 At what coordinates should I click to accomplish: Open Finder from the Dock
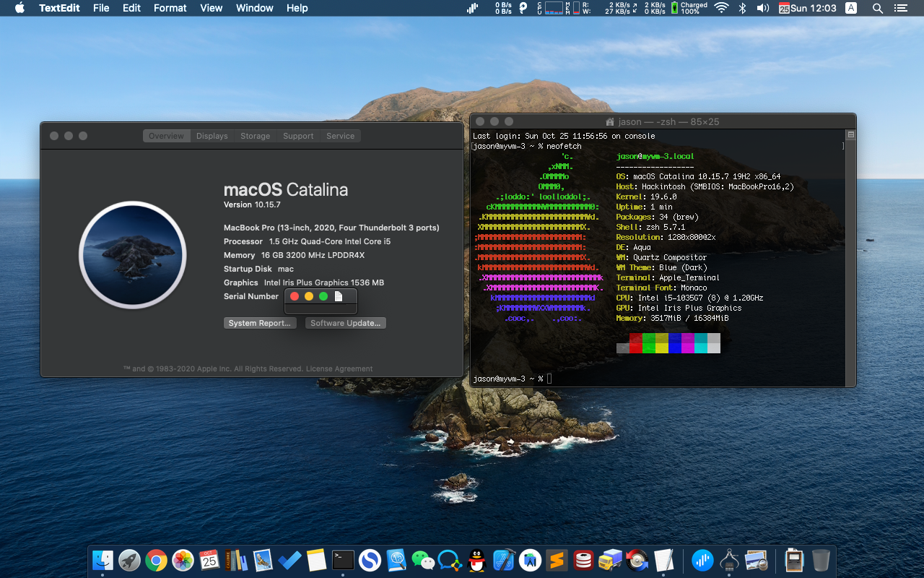[x=103, y=560]
